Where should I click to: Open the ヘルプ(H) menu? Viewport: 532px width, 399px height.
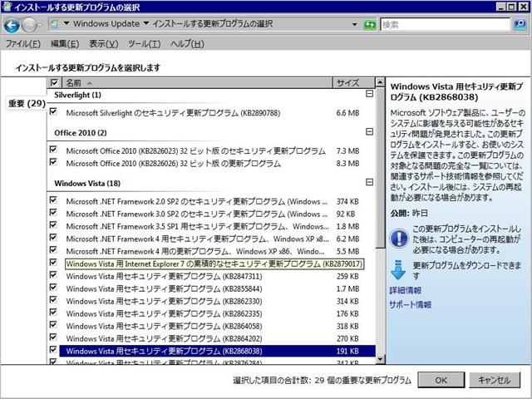point(187,44)
